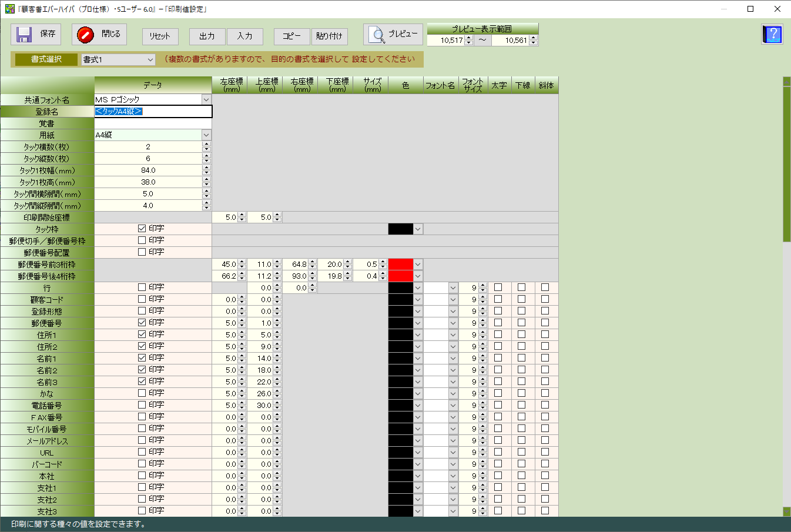Click the バーコード row label
The height and width of the screenshot is (532, 791).
pyautogui.click(x=47, y=464)
